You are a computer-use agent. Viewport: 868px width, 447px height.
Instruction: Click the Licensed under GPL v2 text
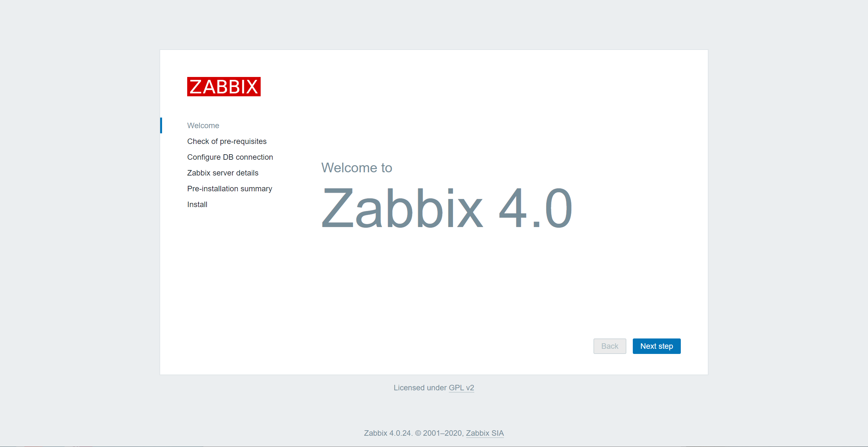pyautogui.click(x=434, y=387)
